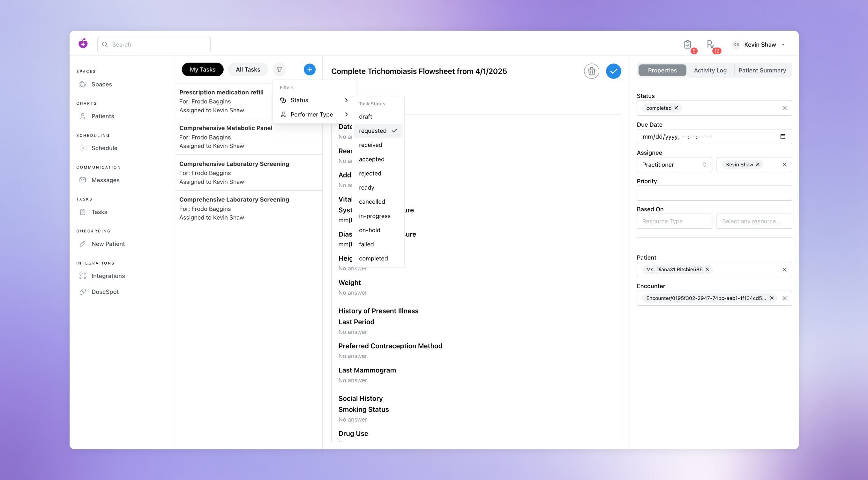Viewport: 868px width, 480px height.
Task: Clear the Assignee field
Action: point(784,164)
